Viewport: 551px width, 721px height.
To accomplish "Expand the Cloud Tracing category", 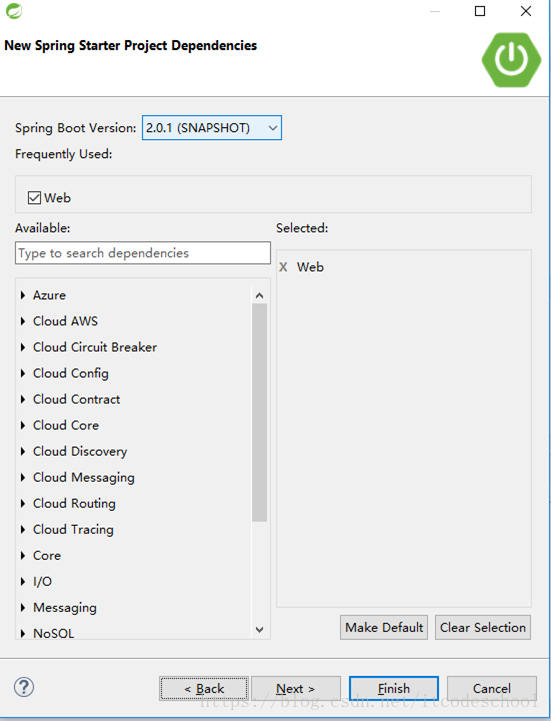I will coord(23,529).
